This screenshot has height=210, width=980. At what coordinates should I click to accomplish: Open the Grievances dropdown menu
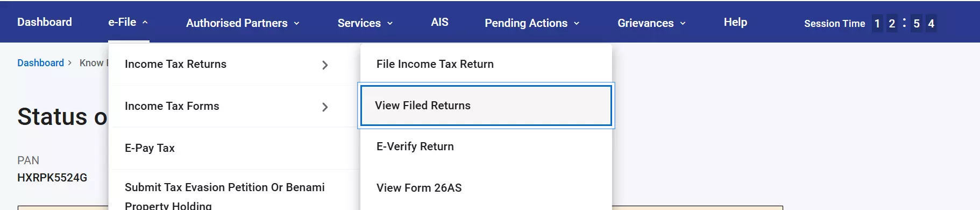click(x=651, y=23)
